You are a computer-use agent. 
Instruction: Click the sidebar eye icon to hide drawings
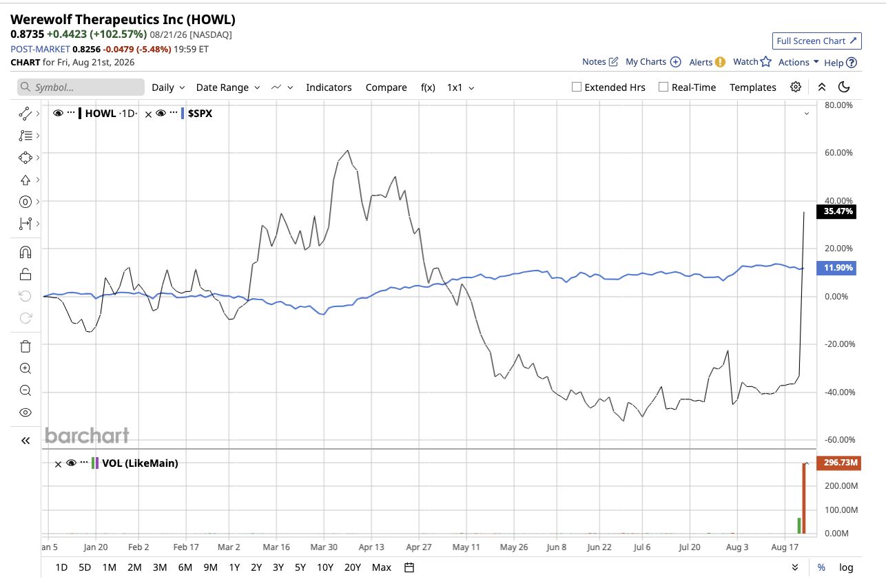tap(25, 412)
